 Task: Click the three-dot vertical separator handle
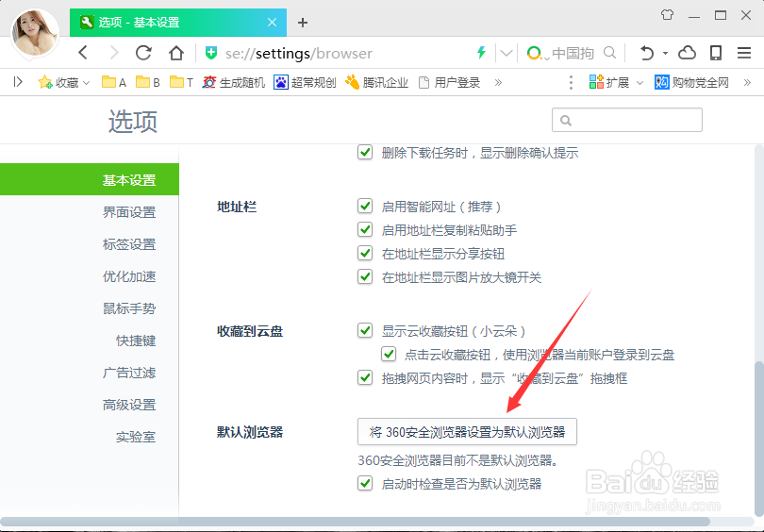pos(571,82)
